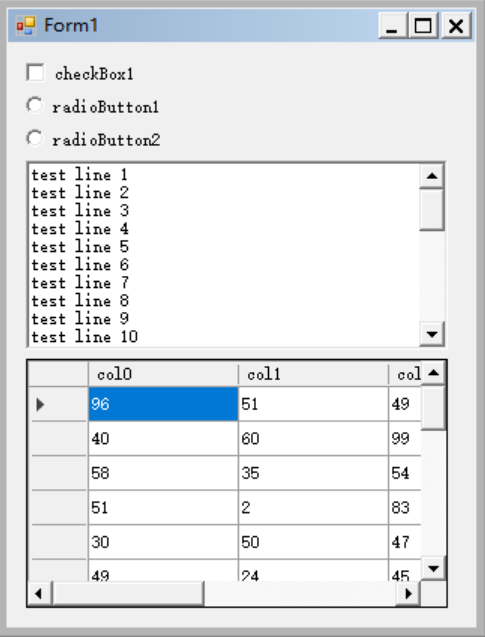Click the row header of the row starting with 58
This screenshot has height=637, width=485.
point(58,473)
